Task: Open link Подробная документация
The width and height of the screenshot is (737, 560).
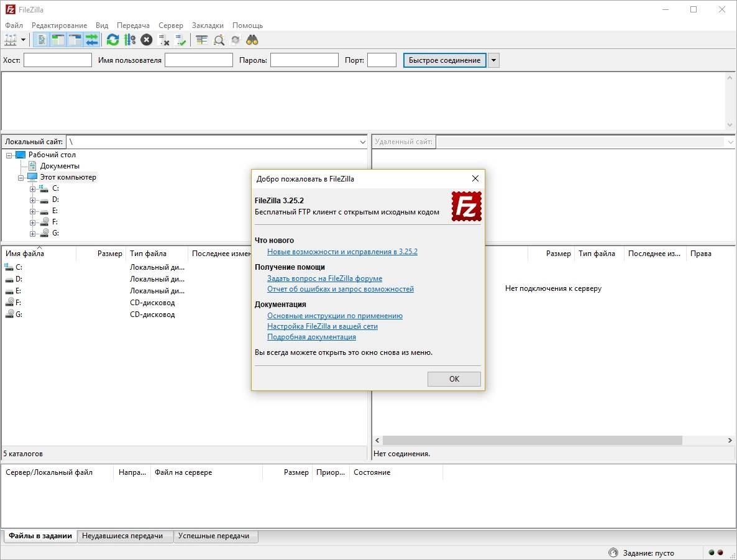Action: coord(311,337)
